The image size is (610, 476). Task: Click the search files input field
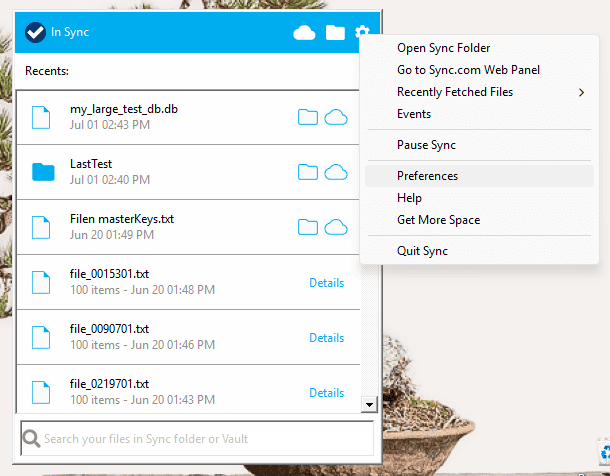point(197,438)
